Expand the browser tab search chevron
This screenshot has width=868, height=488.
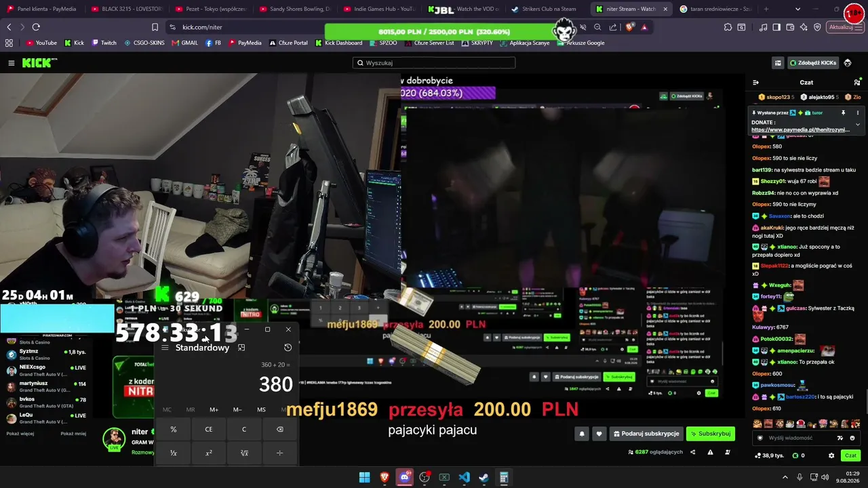pos(797,9)
